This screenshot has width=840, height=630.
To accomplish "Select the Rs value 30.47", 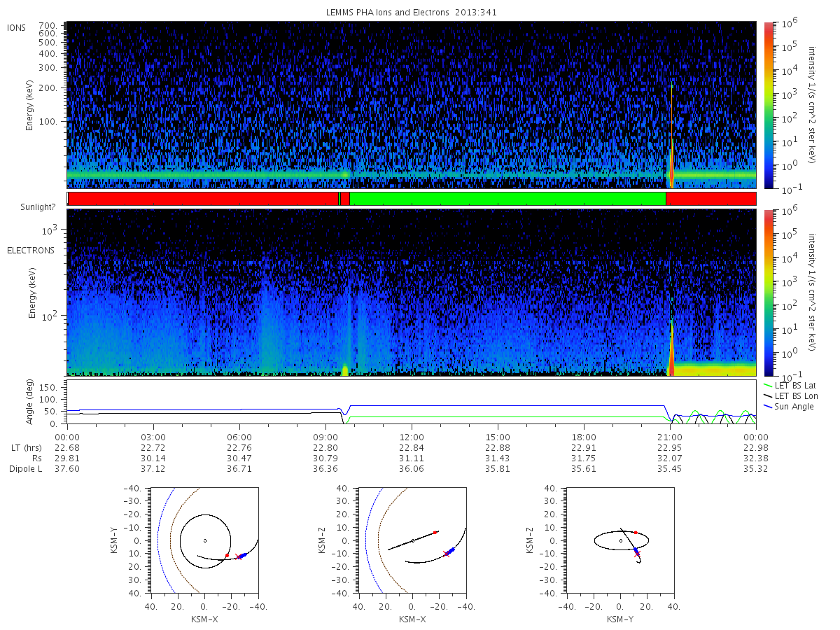I will click(239, 458).
